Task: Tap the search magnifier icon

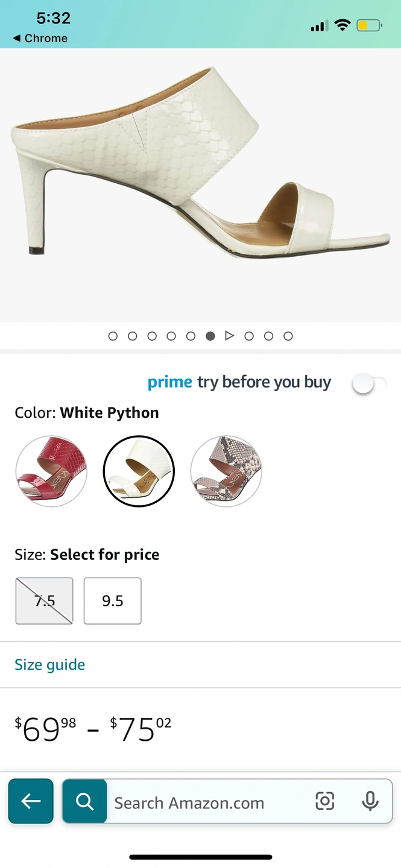Action: pos(85,801)
